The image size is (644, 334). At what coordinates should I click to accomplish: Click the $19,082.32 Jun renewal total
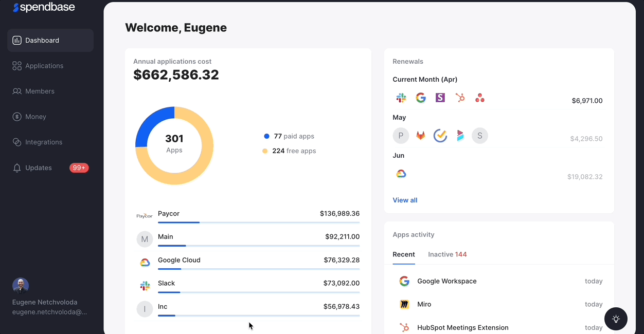[x=585, y=177]
